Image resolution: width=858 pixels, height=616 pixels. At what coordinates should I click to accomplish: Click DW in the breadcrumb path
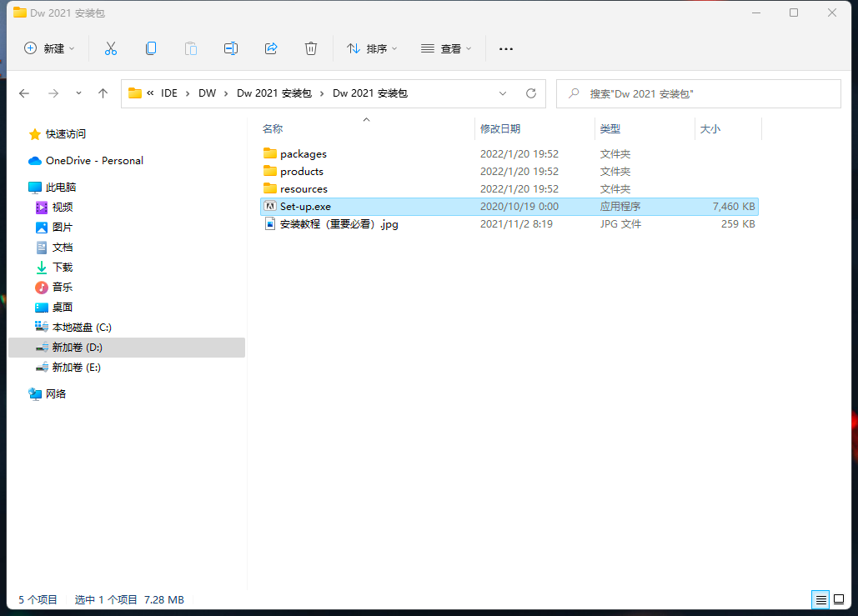coord(208,93)
